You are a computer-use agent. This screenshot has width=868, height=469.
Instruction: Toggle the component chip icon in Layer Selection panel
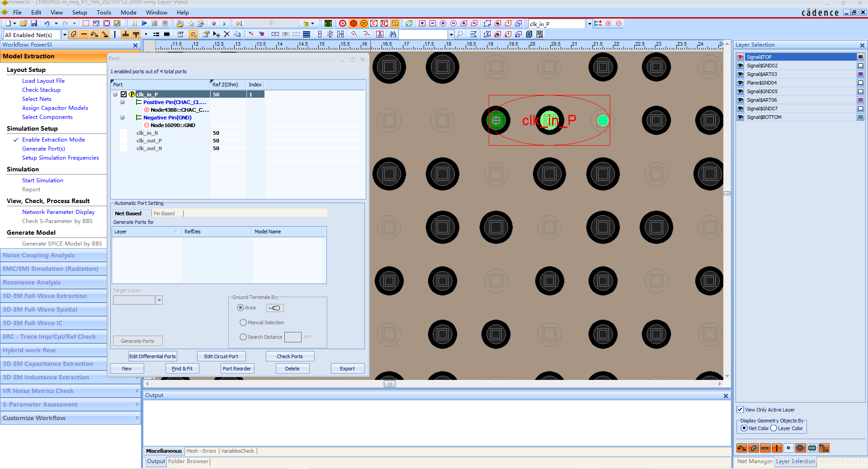coord(812,448)
